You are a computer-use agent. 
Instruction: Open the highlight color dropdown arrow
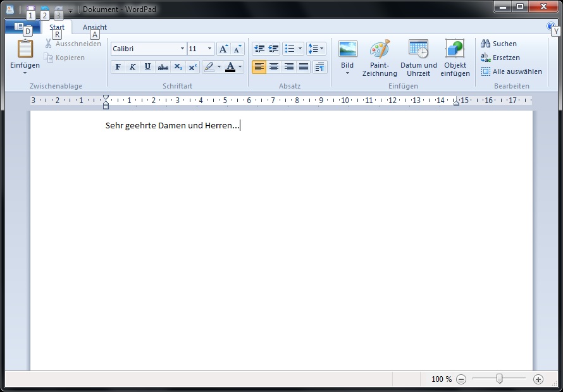click(219, 67)
